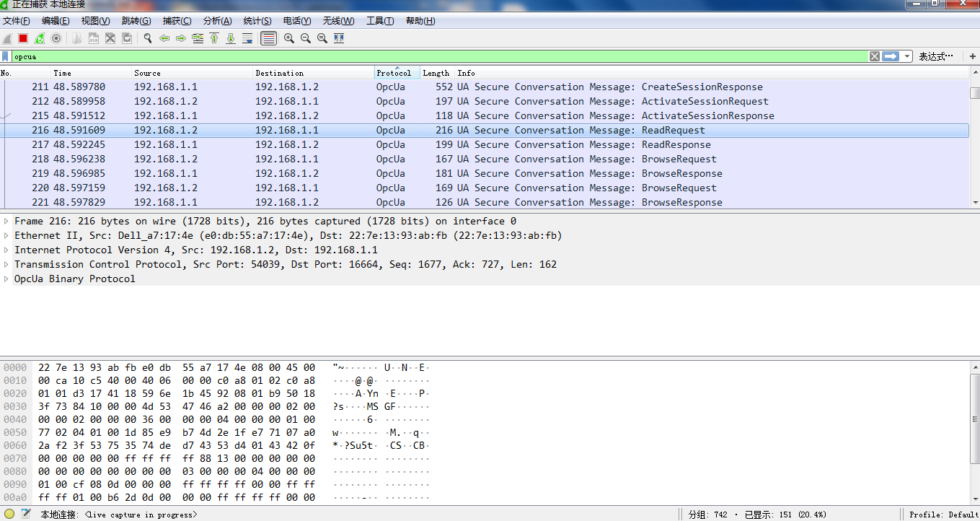Open capture options gear icon
This screenshot has width=980, height=521.
pyautogui.click(x=56, y=38)
